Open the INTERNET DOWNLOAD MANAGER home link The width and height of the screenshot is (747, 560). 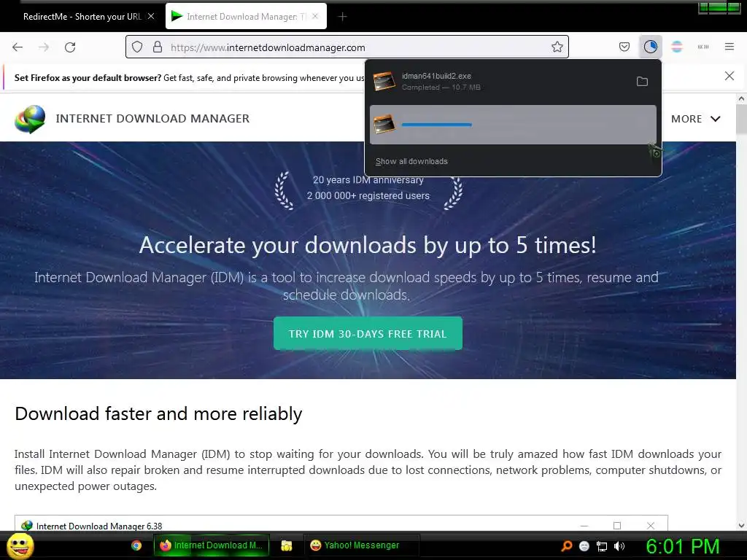pos(152,119)
